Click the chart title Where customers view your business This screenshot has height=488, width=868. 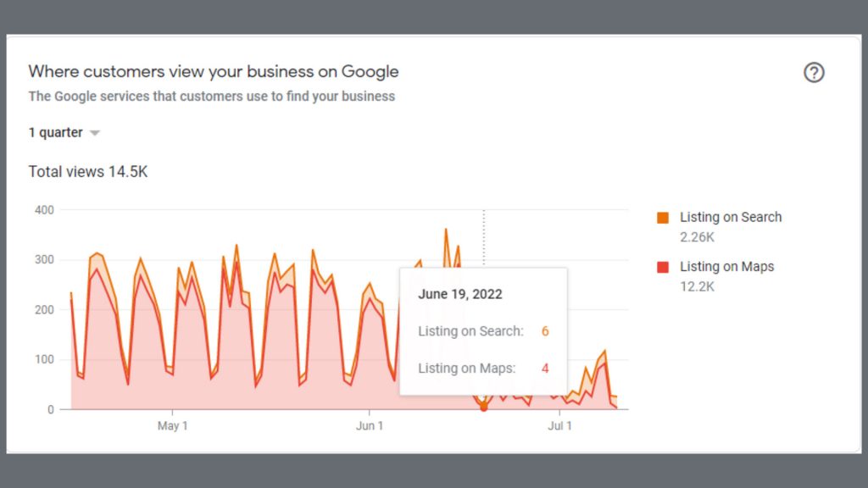pyautogui.click(x=214, y=71)
